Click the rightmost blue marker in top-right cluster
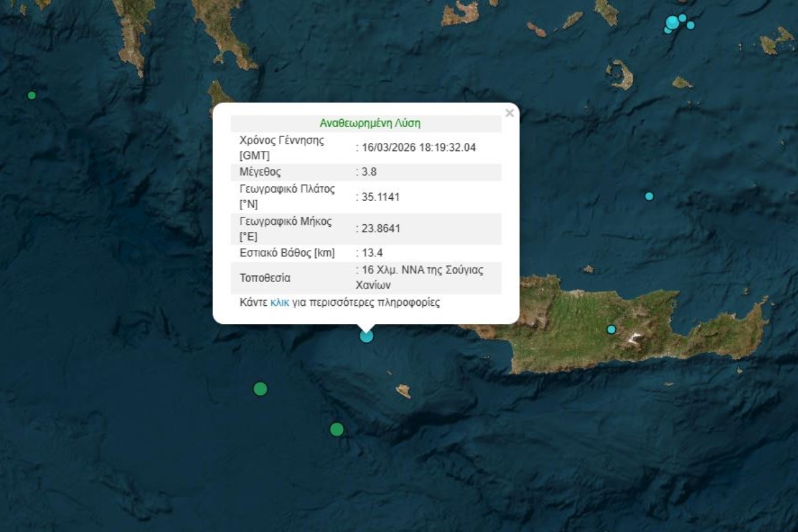The width and height of the screenshot is (798, 532). pyautogui.click(x=691, y=25)
